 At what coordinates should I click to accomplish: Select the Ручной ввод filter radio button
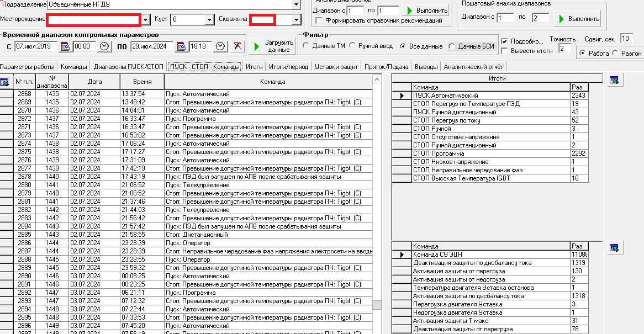pyautogui.click(x=352, y=45)
